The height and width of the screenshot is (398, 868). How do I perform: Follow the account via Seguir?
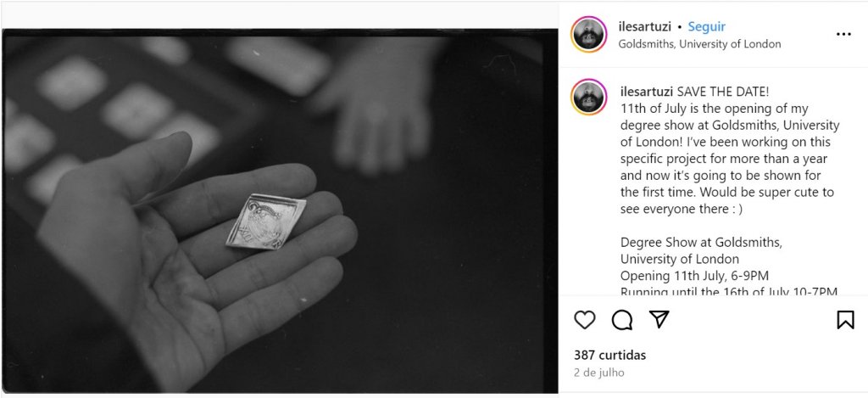pos(706,26)
